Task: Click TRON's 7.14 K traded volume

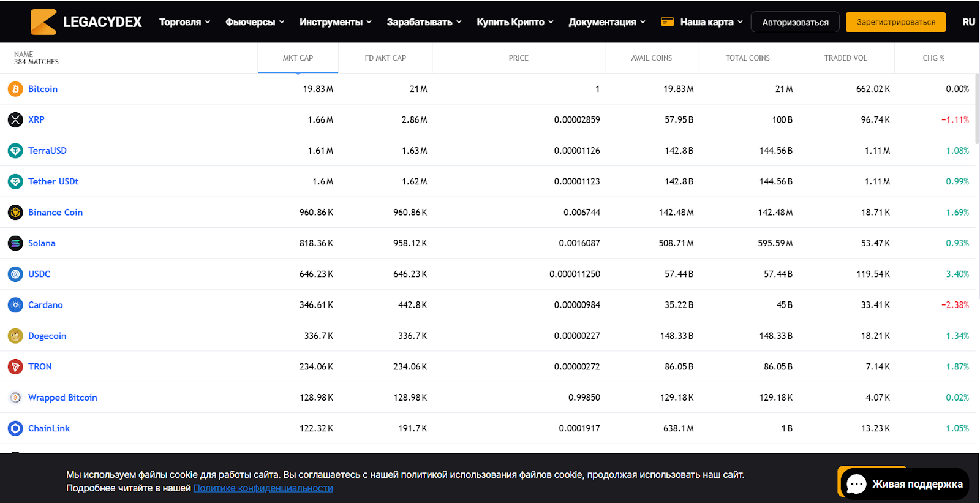Action: 878,366
